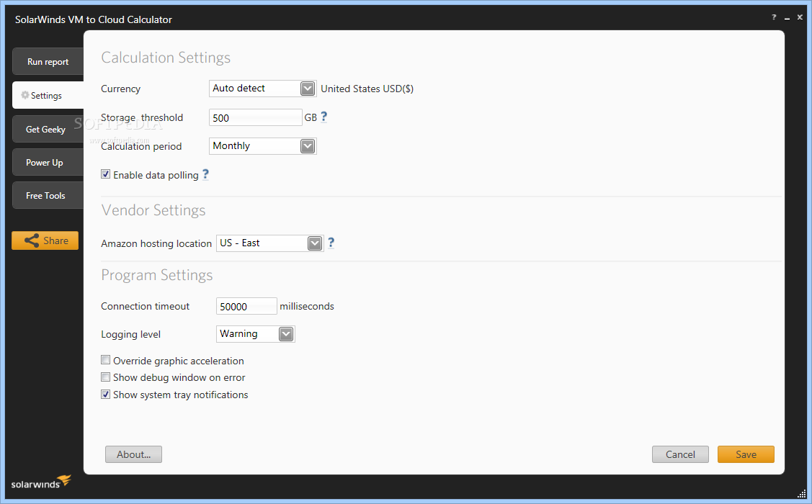812x504 pixels.
Task: Open the Get Geeky tab
Action: tap(48, 129)
